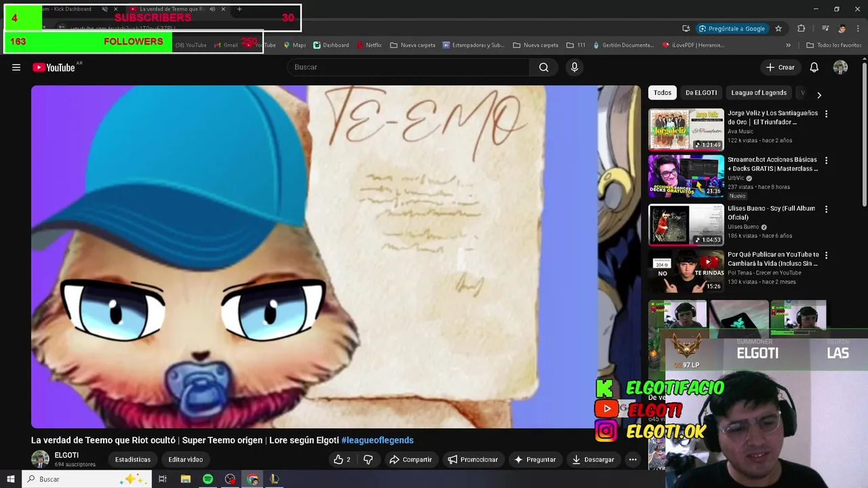Click the Crear button
The width and height of the screenshot is (868, 488).
coord(780,67)
